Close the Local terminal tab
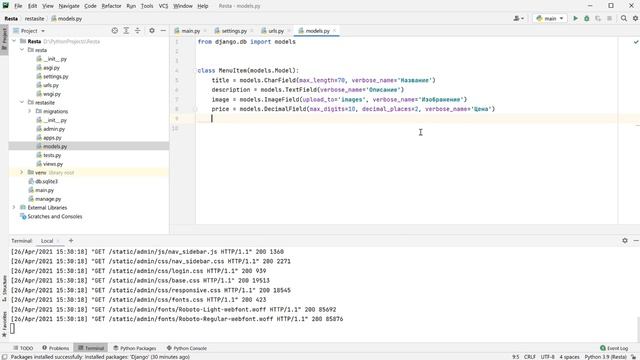Screen dimensions: 640x360 click(x=58, y=241)
